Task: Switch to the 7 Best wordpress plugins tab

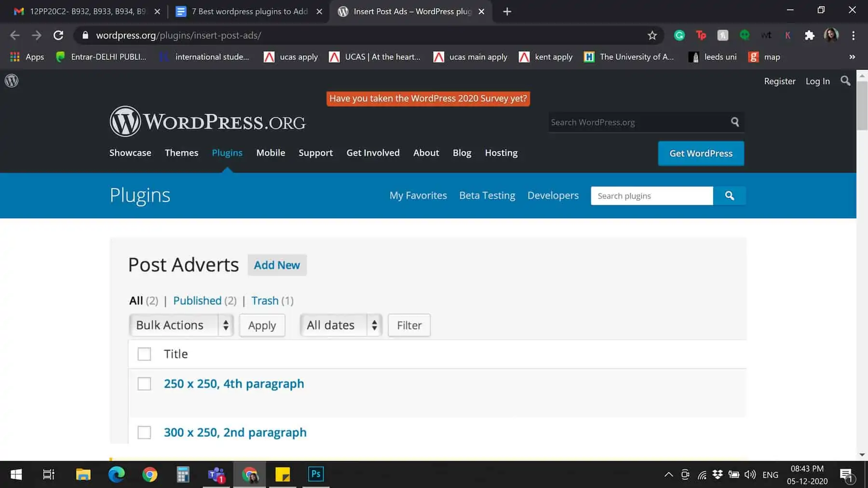Action: click(250, 12)
